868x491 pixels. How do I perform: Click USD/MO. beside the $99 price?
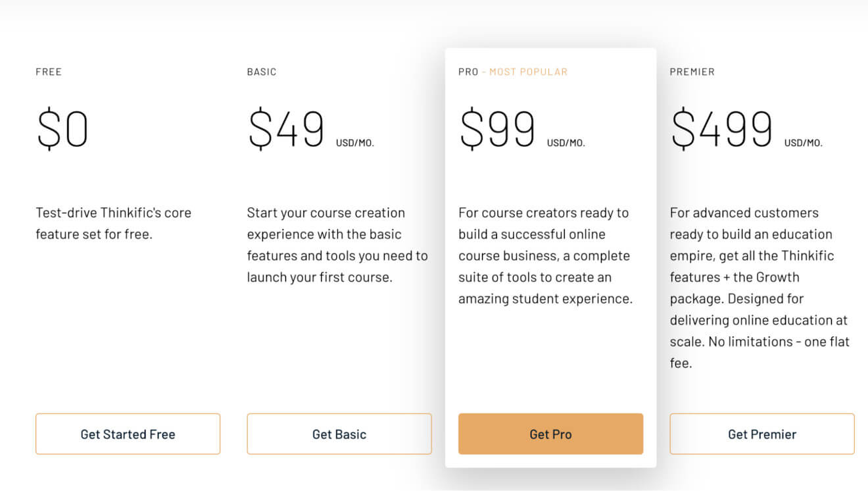(566, 143)
